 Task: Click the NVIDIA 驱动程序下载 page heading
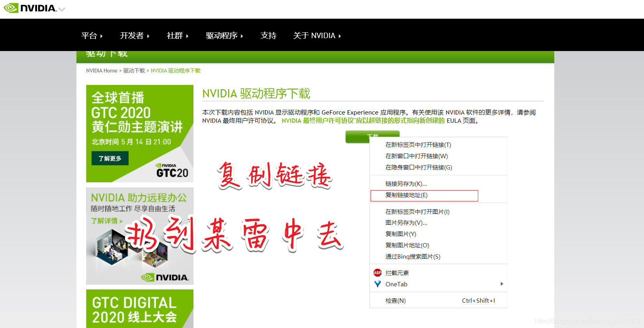[x=256, y=93]
